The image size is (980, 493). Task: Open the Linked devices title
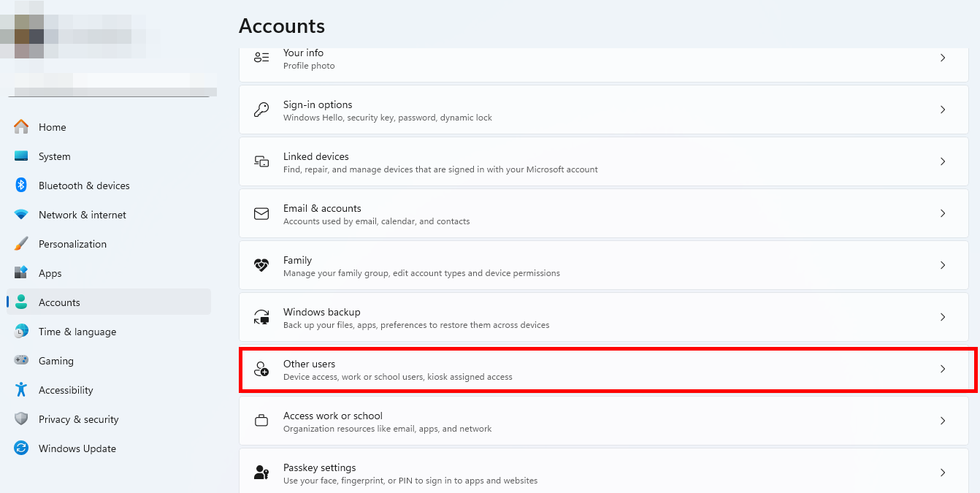[x=316, y=156]
